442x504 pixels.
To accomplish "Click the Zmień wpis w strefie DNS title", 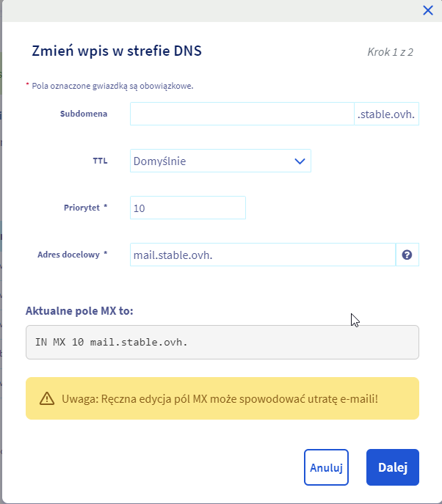I will (117, 51).
